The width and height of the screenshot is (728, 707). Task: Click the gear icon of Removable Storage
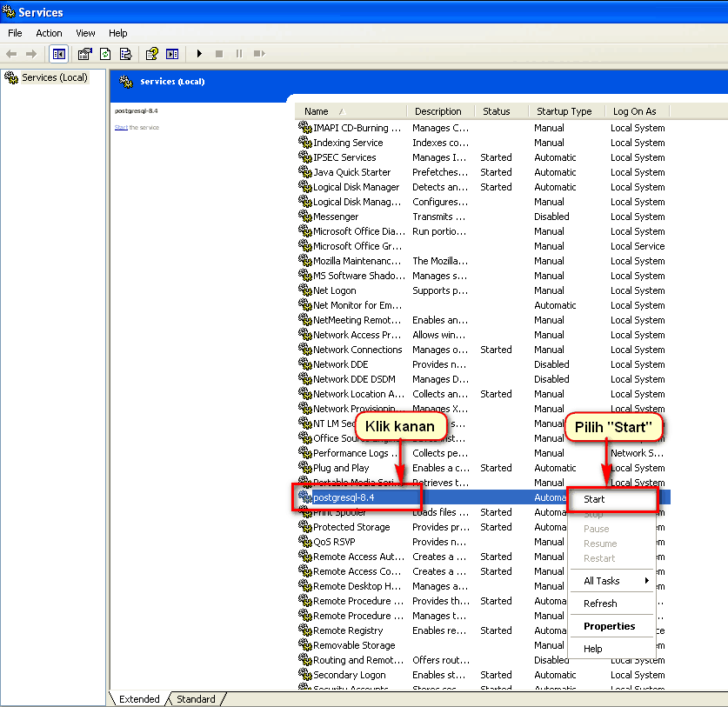(304, 644)
